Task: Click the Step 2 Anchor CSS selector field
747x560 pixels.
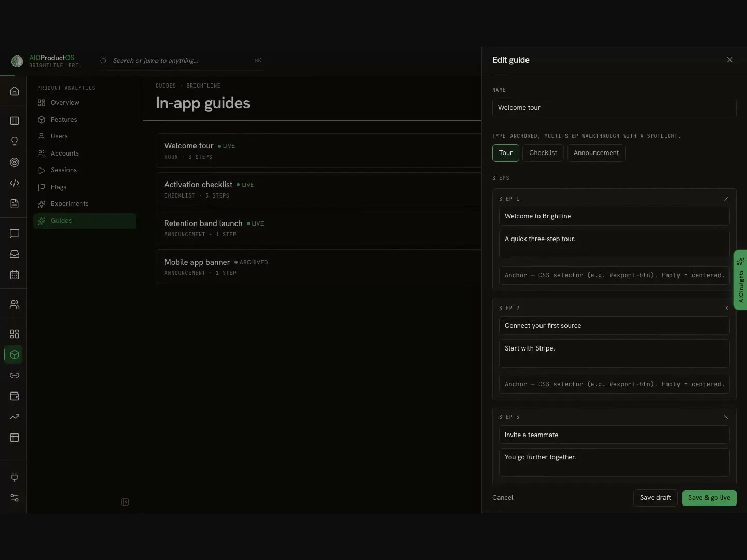Action: 614,384
